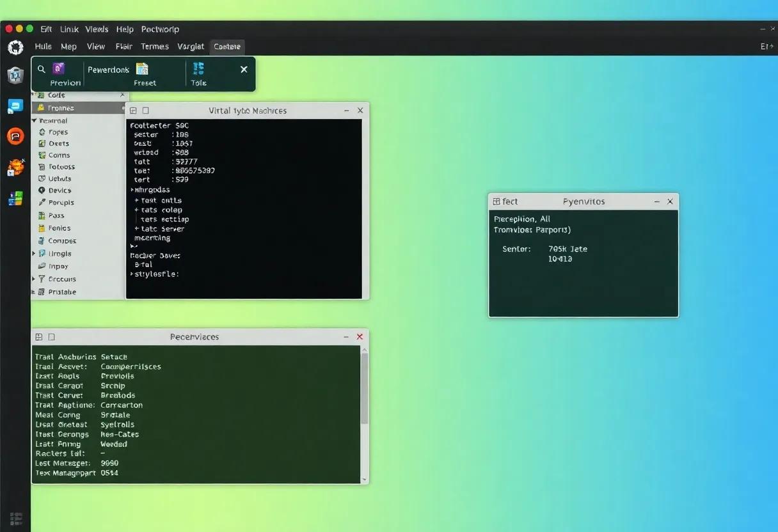Click the square icon in the Virtal Machines title bar
Screen dimensions: 778x532
pos(145,111)
